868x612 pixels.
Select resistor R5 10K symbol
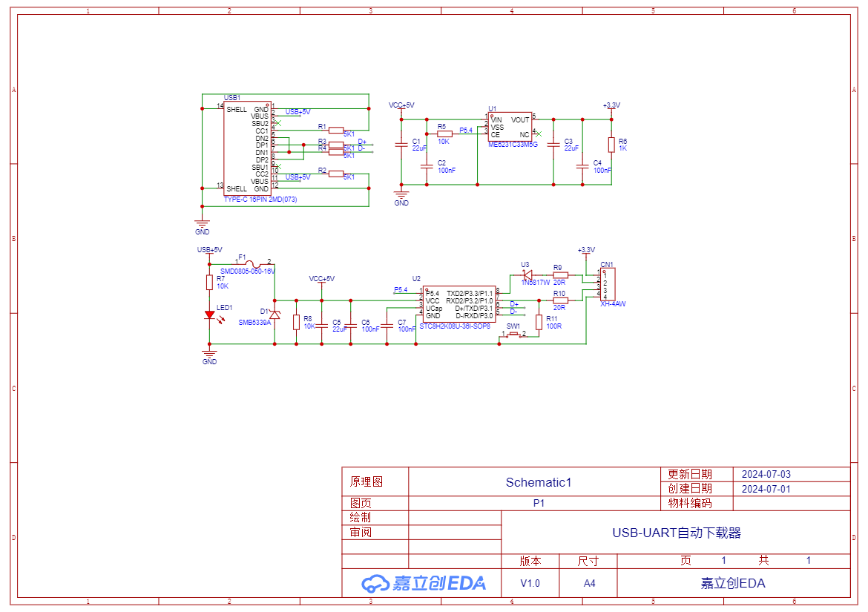click(x=444, y=134)
